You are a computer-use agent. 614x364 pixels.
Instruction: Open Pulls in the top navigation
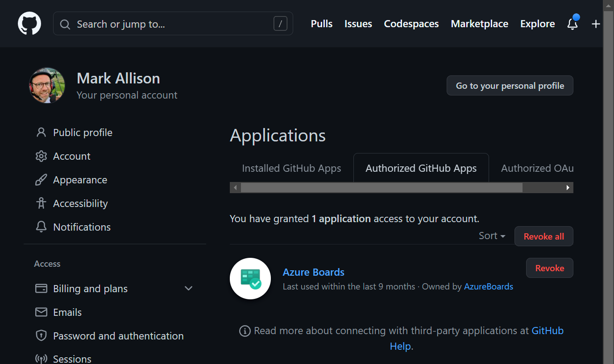click(x=322, y=24)
